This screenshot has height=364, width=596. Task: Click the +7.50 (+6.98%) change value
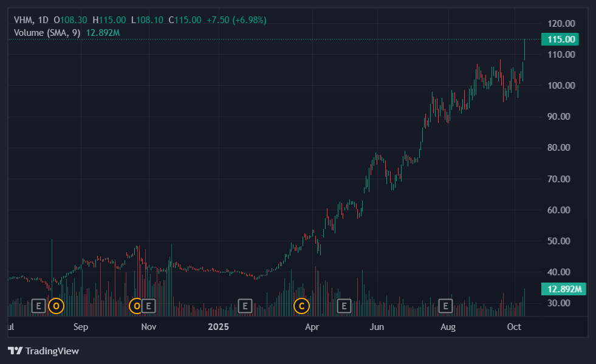tap(236, 20)
